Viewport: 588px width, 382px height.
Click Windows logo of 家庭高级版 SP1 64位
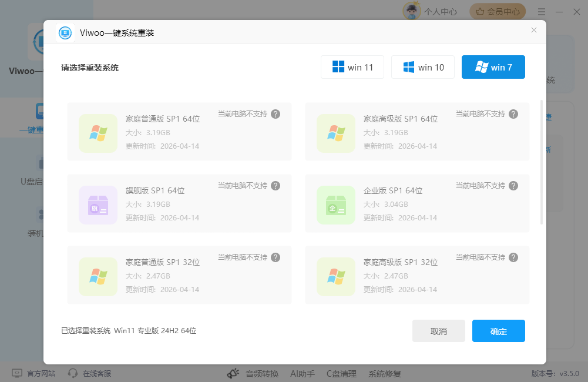(x=336, y=133)
